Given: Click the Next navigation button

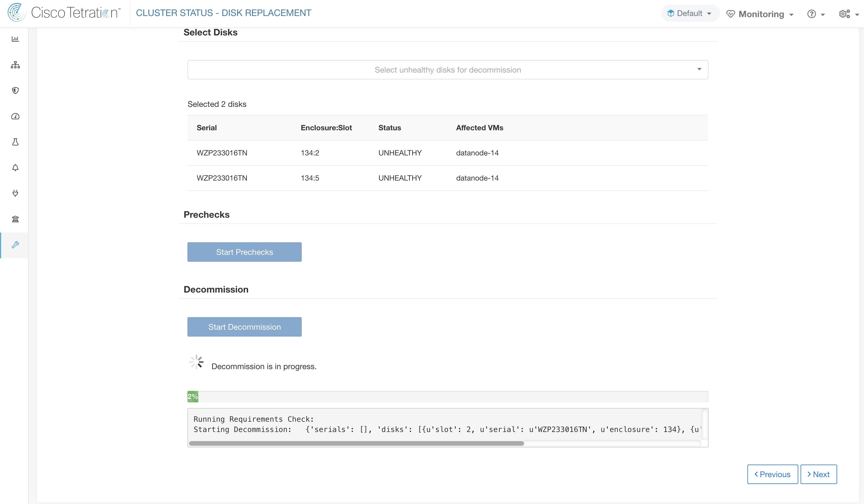Looking at the screenshot, I should (817, 474).
